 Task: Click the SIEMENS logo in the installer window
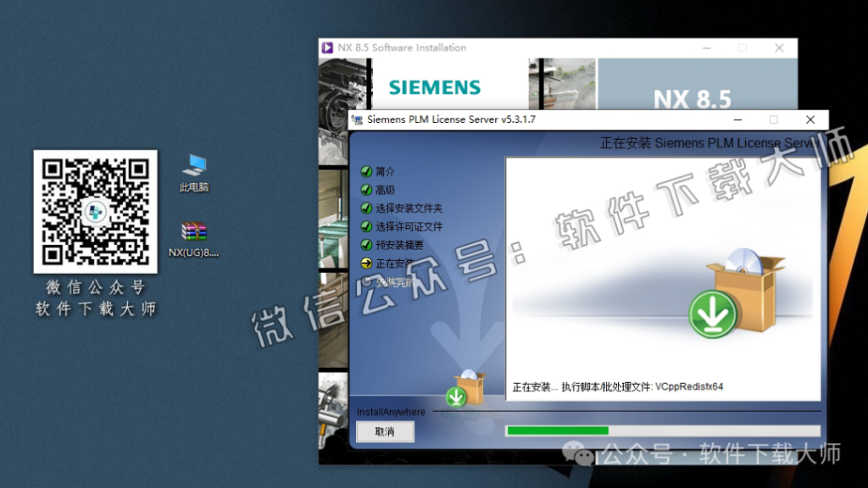433,87
